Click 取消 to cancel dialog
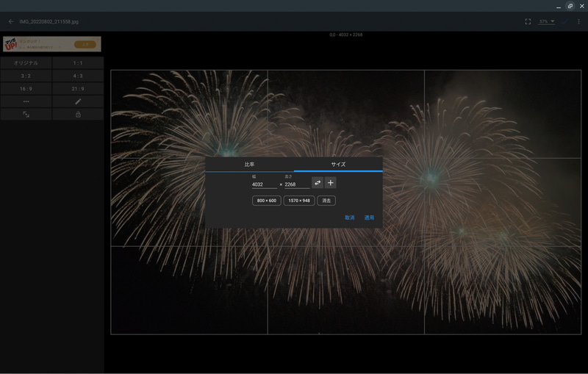The image size is (588, 374). coord(350,217)
